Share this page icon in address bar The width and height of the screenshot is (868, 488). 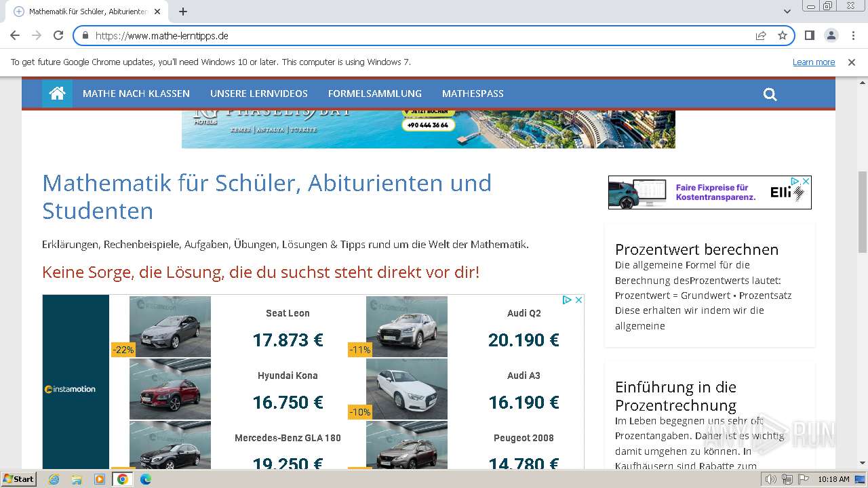[761, 35]
